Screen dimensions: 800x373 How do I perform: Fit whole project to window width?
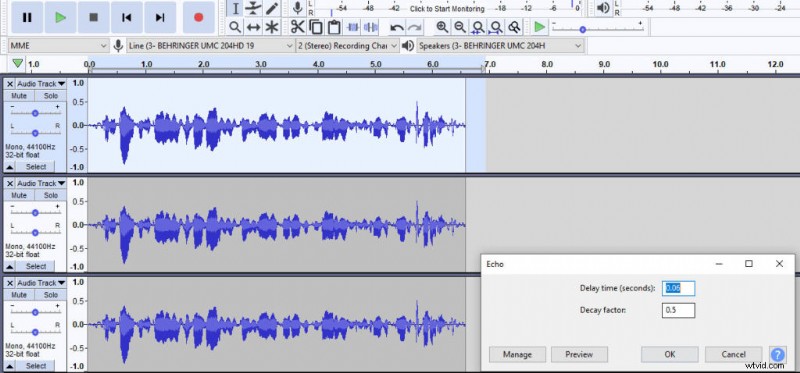pos(495,27)
